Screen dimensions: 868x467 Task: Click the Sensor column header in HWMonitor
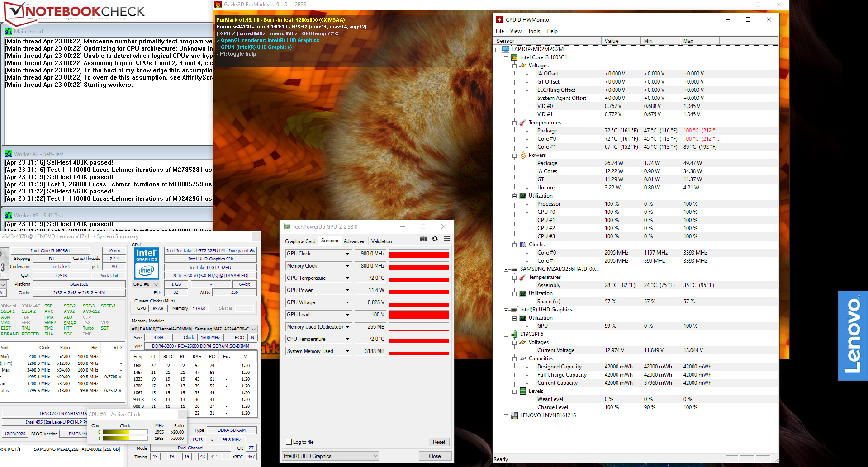pos(548,41)
